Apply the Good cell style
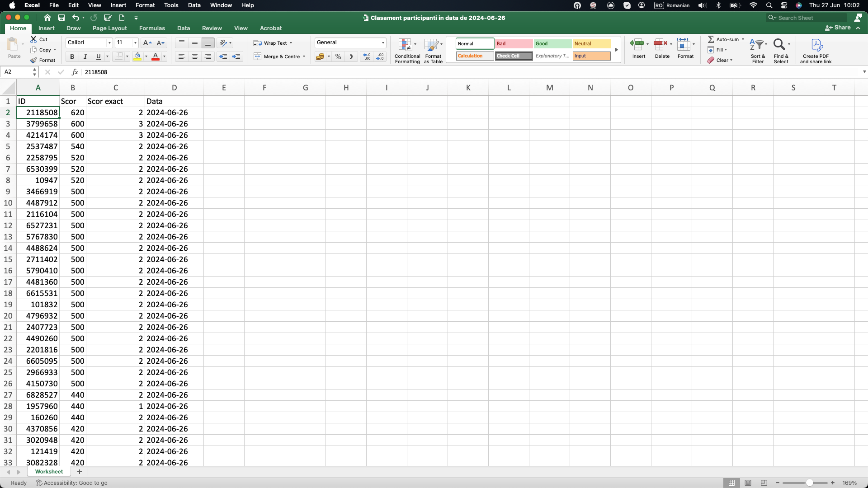The height and width of the screenshot is (488, 868). pos(552,44)
